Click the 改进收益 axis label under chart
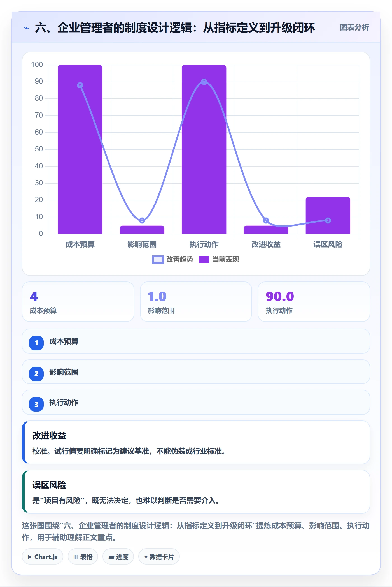Image resolution: width=392 pixels, height=587 pixels. (x=266, y=244)
